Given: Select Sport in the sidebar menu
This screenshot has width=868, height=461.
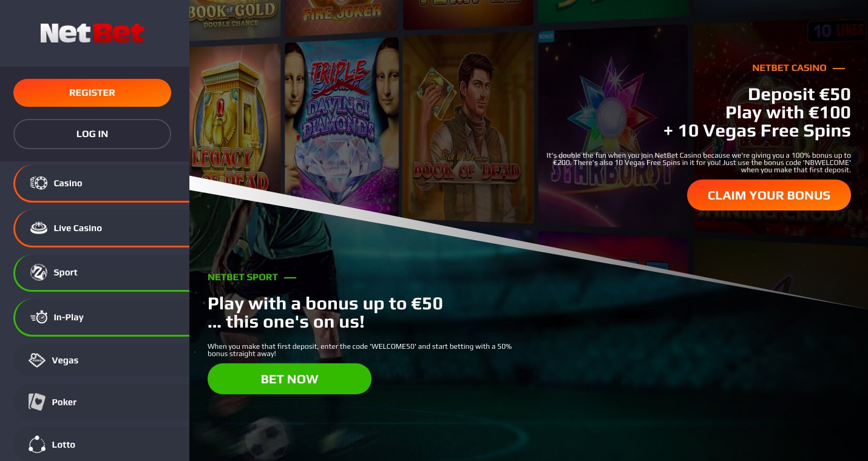Looking at the screenshot, I should [x=101, y=272].
